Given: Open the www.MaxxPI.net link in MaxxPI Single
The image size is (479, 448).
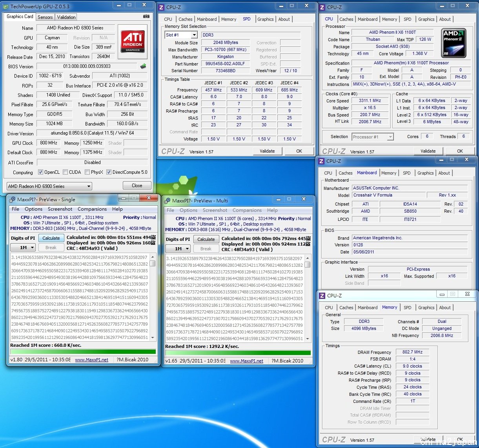Looking at the screenshot, I should (91, 360).
